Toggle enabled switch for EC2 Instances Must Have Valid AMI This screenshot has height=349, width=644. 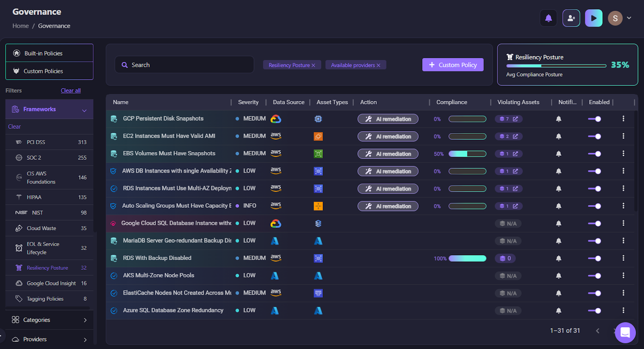(x=594, y=136)
